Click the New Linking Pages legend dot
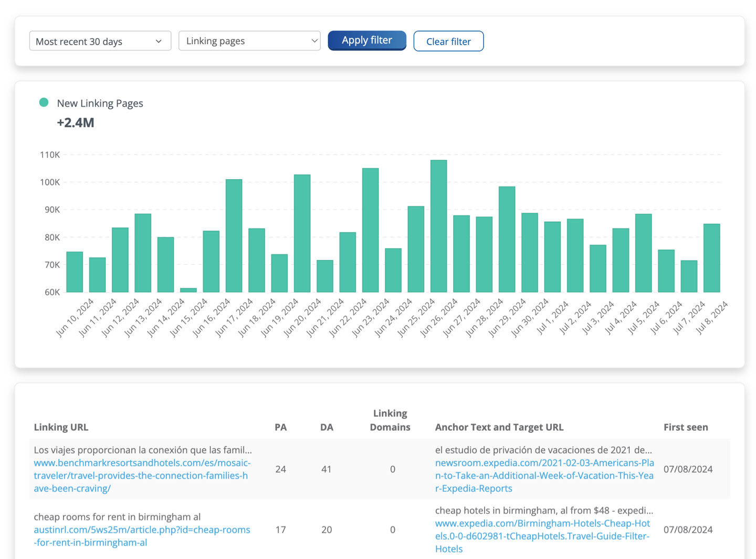Image resolution: width=756 pixels, height=559 pixels. tap(44, 102)
